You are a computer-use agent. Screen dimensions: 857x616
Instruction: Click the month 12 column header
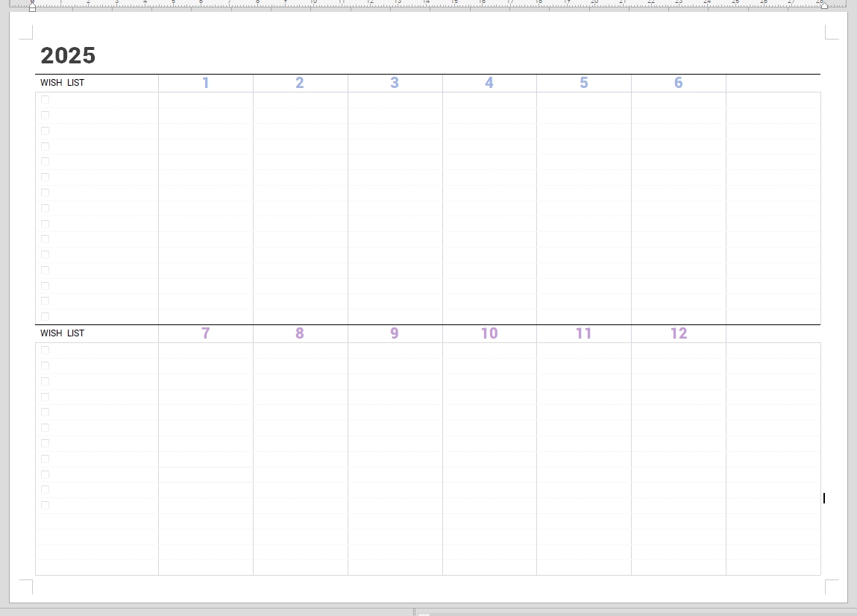pyautogui.click(x=678, y=333)
